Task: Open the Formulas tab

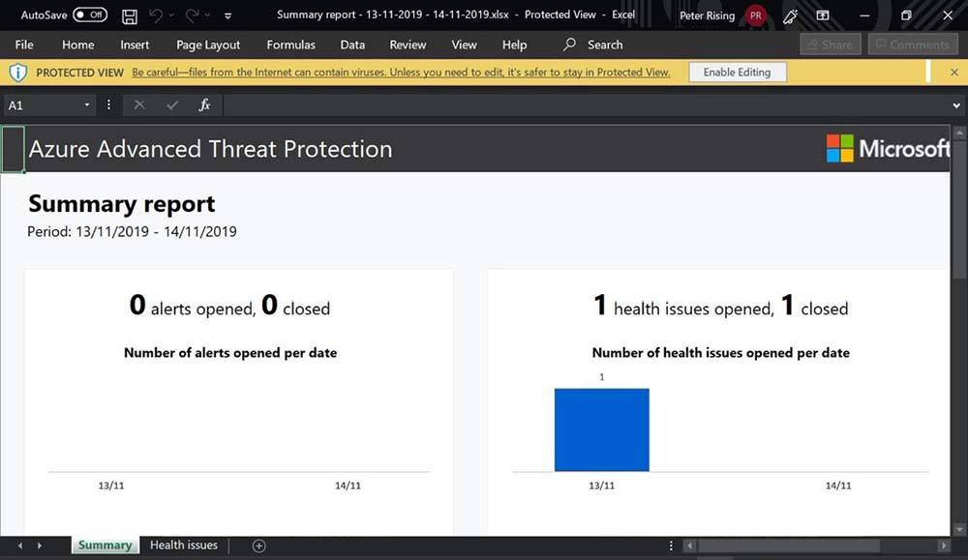Action: tap(290, 44)
